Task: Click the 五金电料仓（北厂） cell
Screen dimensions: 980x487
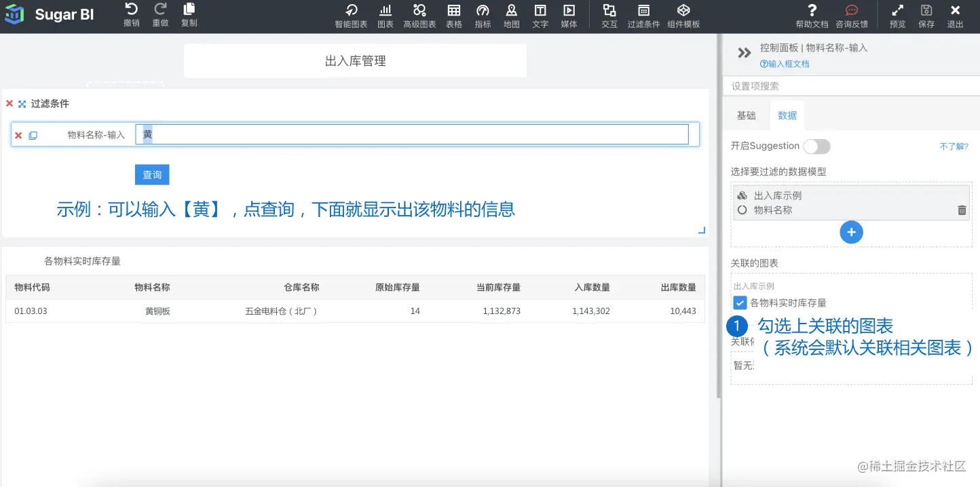Action: [x=282, y=311]
